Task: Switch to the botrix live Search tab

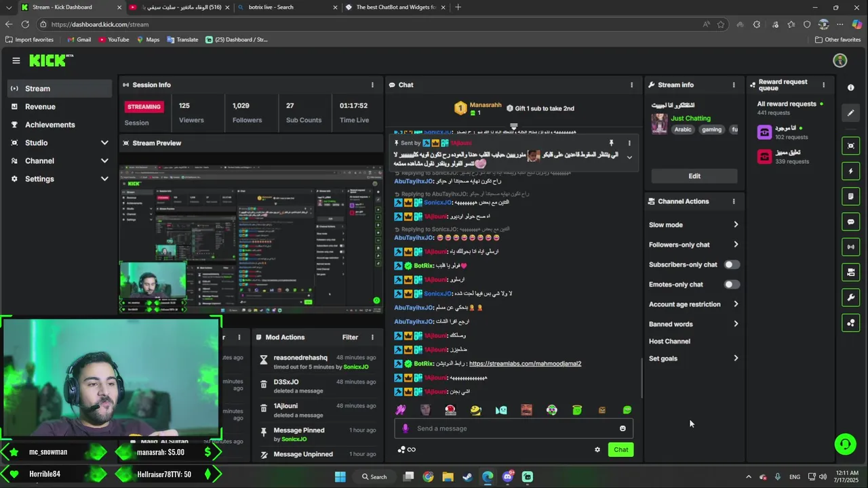Action: 287,7
